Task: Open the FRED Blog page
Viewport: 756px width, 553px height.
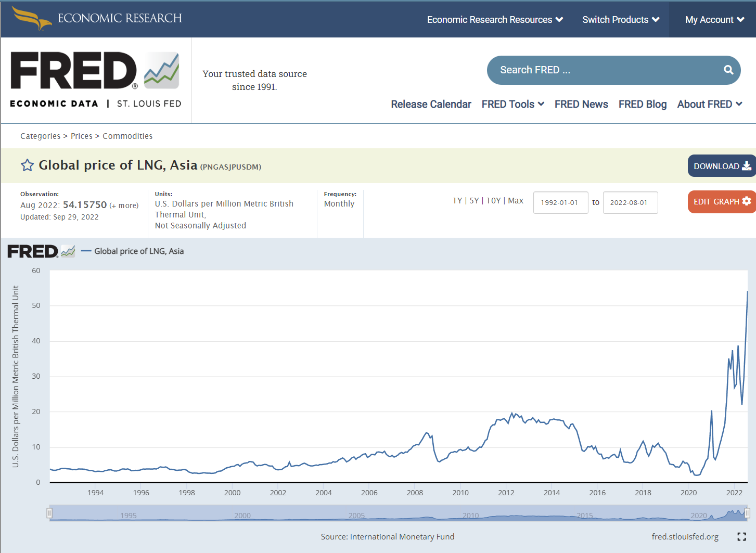Action: [642, 104]
